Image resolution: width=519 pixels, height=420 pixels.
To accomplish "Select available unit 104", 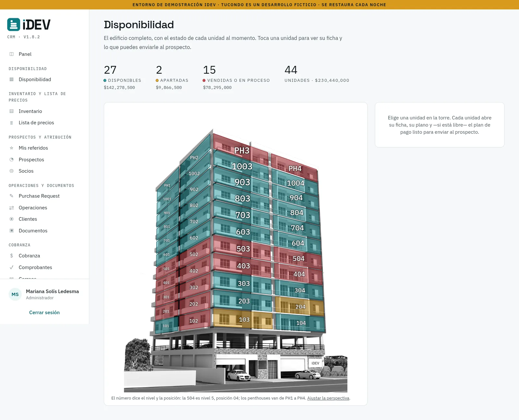I will pyautogui.click(x=301, y=323).
